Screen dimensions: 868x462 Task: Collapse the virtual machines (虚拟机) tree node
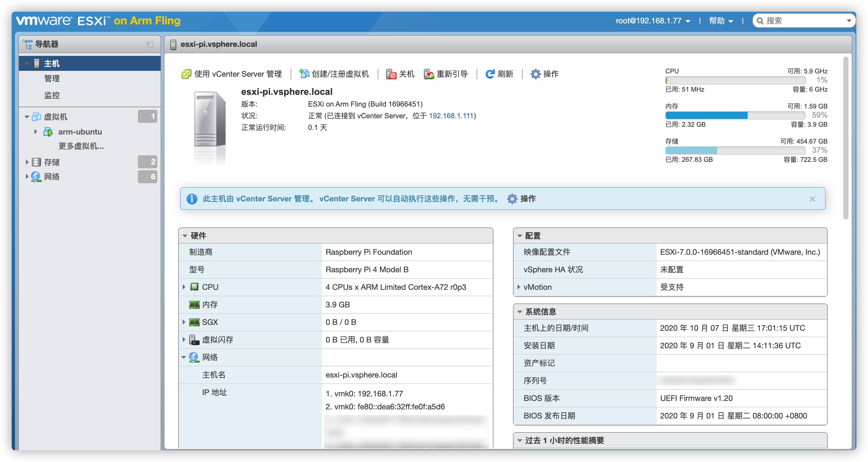(27, 117)
